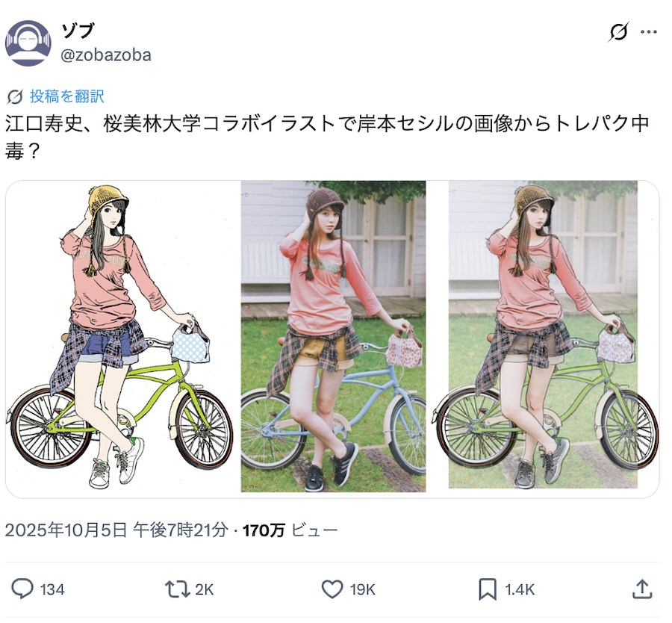Open the three-dot more options menu

pyautogui.click(x=648, y=31)
